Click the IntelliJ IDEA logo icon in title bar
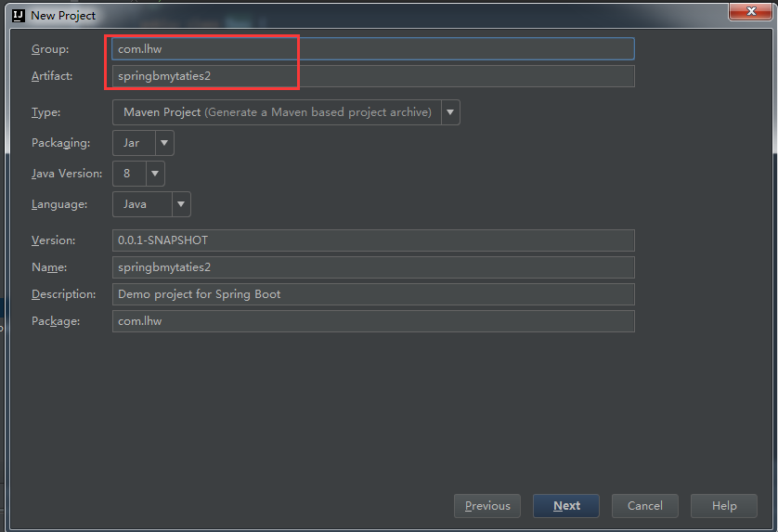Screen dimensions: 778x532 (18, 15)
